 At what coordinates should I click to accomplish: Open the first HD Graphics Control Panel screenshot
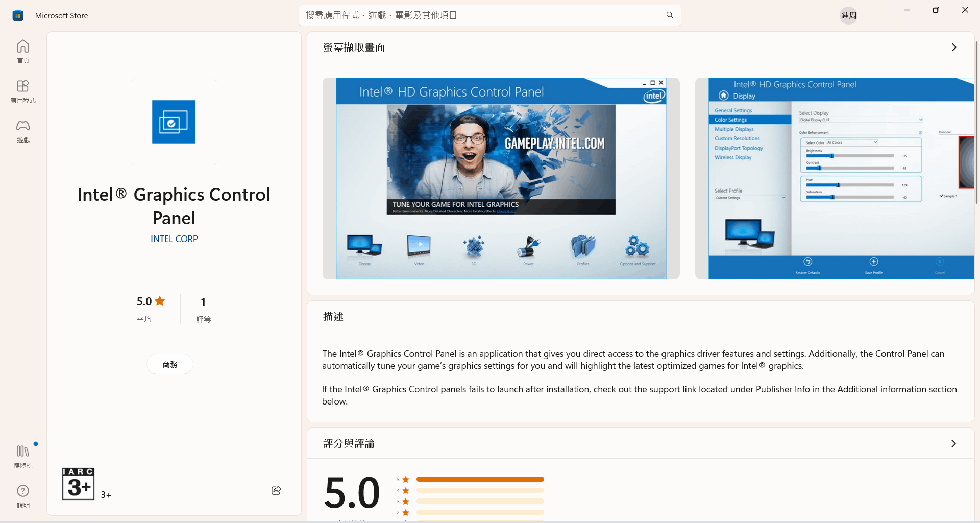pyautogui.click(x=501, y=178)
